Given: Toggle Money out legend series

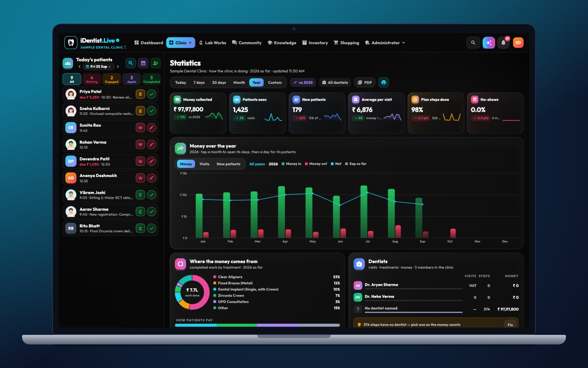Looking at the screenshot, I should [316, 164].
